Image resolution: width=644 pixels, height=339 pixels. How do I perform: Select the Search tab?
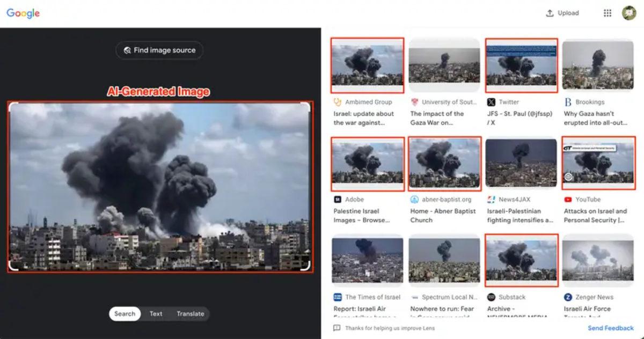(x=125, y=314)
